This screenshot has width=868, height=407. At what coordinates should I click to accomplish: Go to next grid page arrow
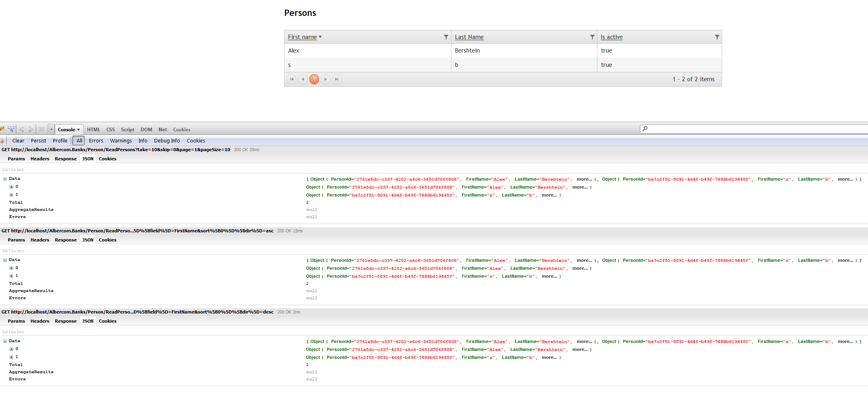click(325, 79)
